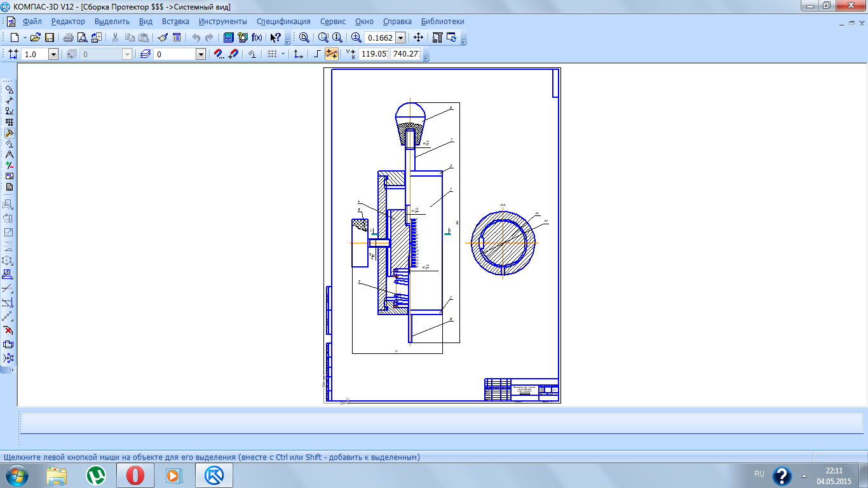Viewport: 868px width, 488px height.
Task: Select the Dimensions panel icon in the left toolbar
Action: tap(9, 100)
